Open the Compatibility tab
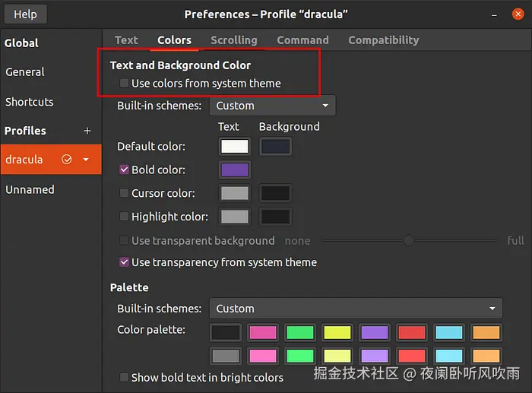This screenshot has height=393, width=532. point(383,40)
